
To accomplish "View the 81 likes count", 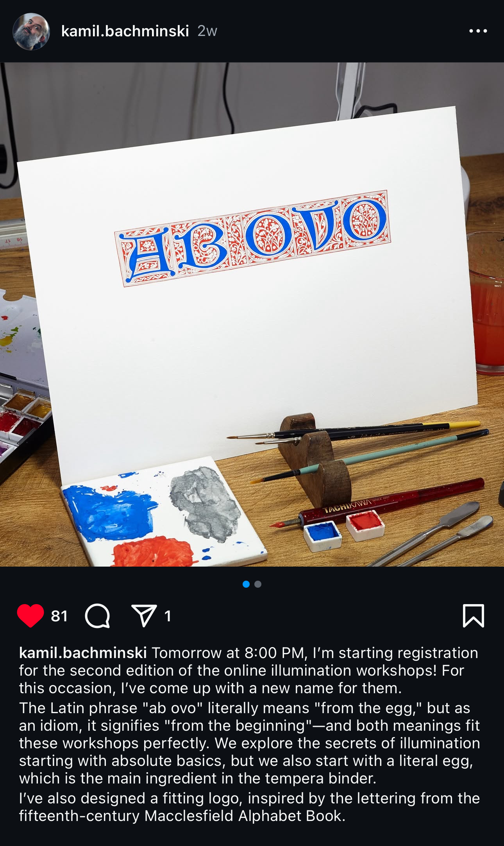I will (59, 616).
